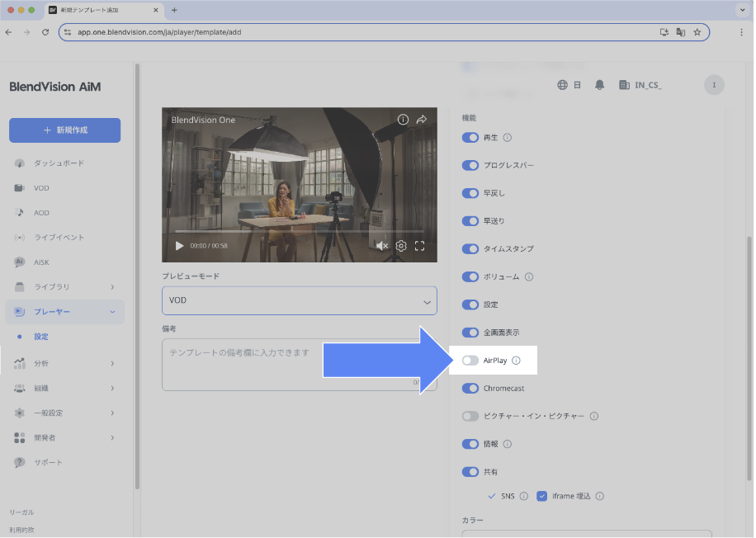Expand the 組織 sidebar chevron

pyautogui.click(x=112, y=388)
